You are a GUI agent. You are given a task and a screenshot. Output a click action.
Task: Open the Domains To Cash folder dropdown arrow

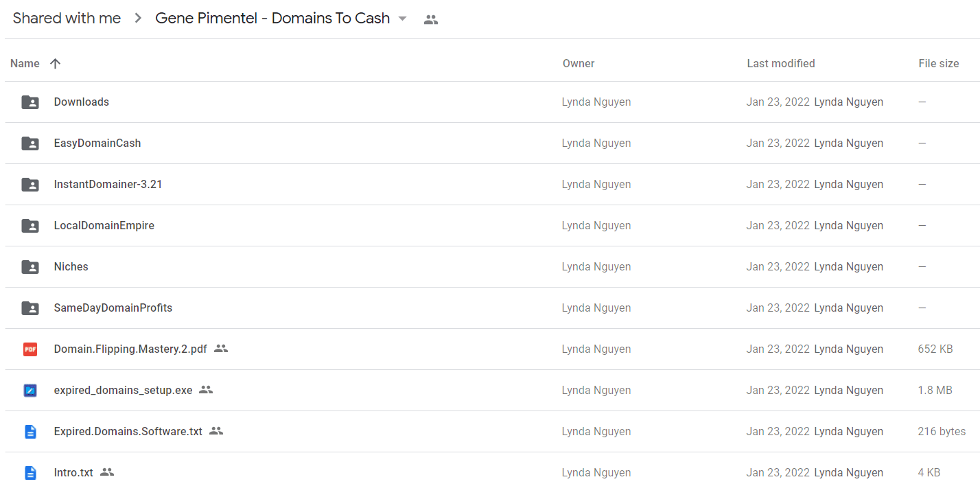point(403,19)
